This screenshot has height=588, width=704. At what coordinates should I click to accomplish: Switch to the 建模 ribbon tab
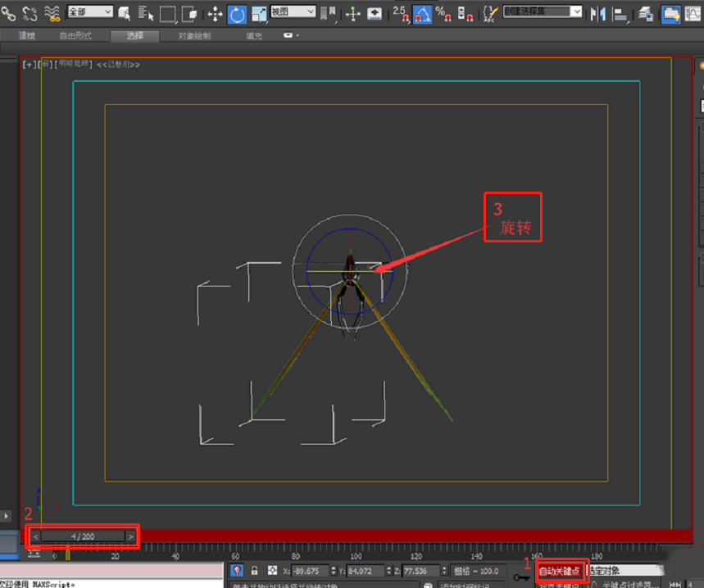click(x=27, y=35)
